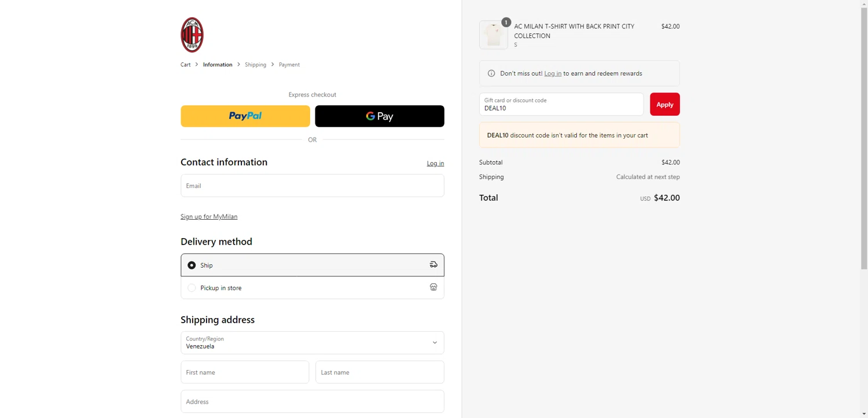
Task: Focus the First name field
Action: [245, 372]
